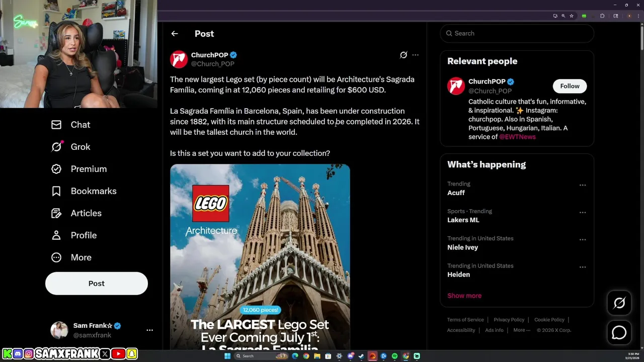Open options for Niele Ivey trend
The image size is (644, 362).
pyautogui.click(x=583, y=240)
